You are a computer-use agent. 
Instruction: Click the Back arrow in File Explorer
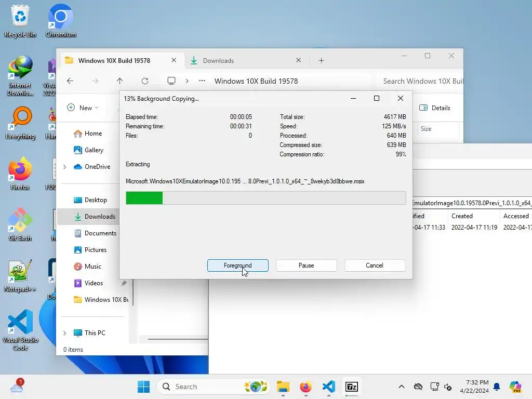click(x=70, y=81)
